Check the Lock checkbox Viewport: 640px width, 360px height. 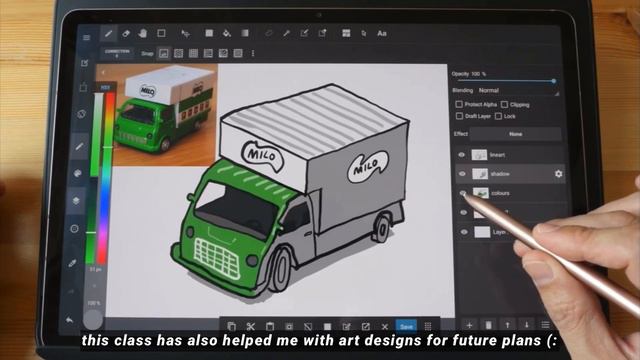(498, 116)
